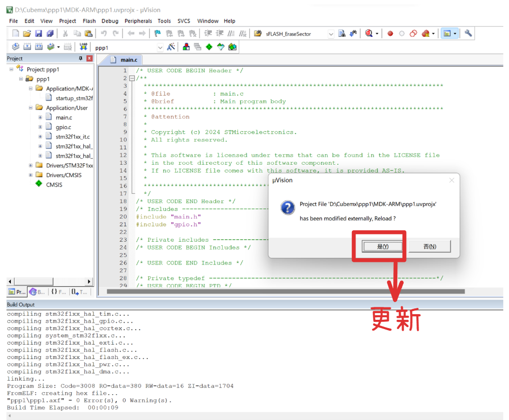Open the debug session dropdown arrow
Screen dimensions: 509x420
tap(377, 34)
